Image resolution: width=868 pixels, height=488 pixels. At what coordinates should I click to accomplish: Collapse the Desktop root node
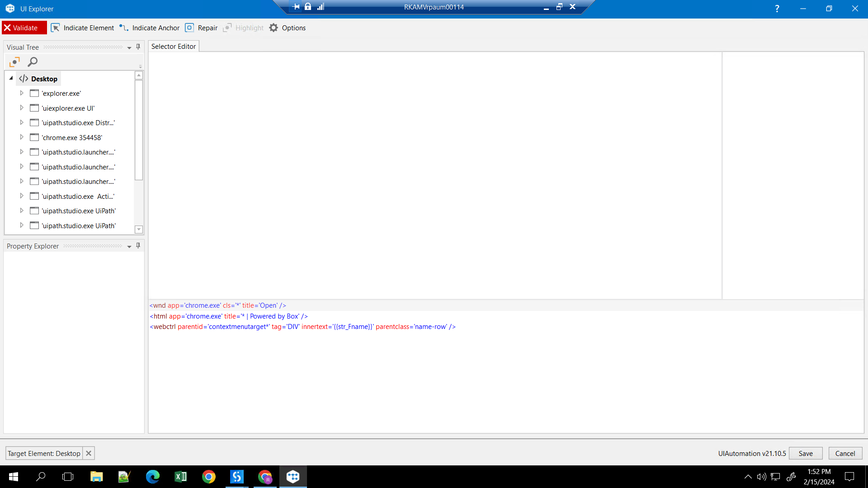click(x=11, y=78)
